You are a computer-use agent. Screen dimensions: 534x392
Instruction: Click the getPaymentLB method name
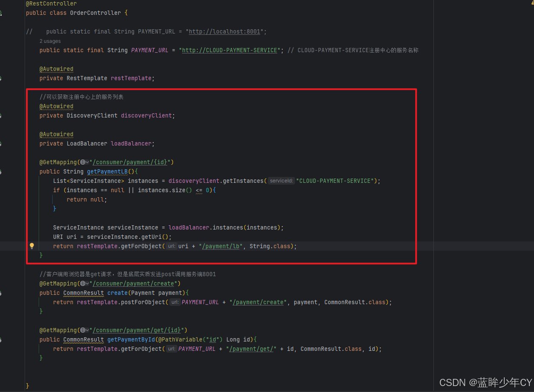pos(107,171)
